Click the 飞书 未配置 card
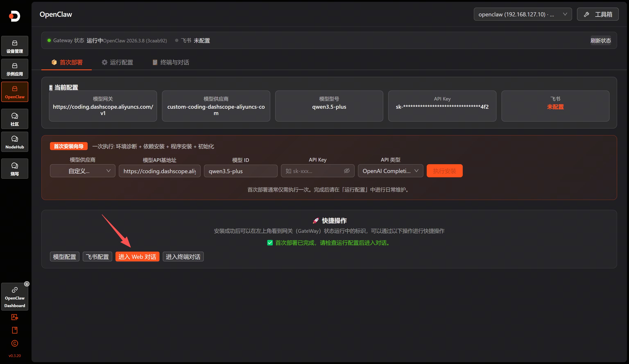The image size is (629, 364). [555, 106]
